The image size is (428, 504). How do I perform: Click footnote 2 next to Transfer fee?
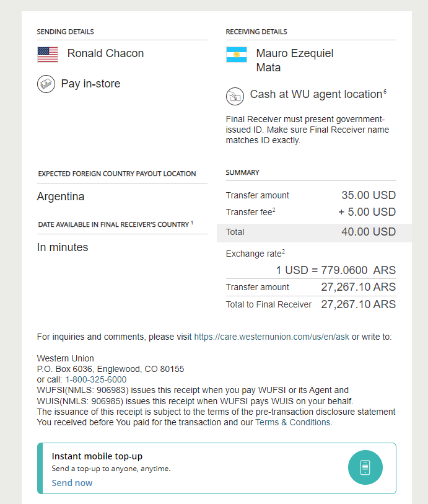[x=274, y=210]
